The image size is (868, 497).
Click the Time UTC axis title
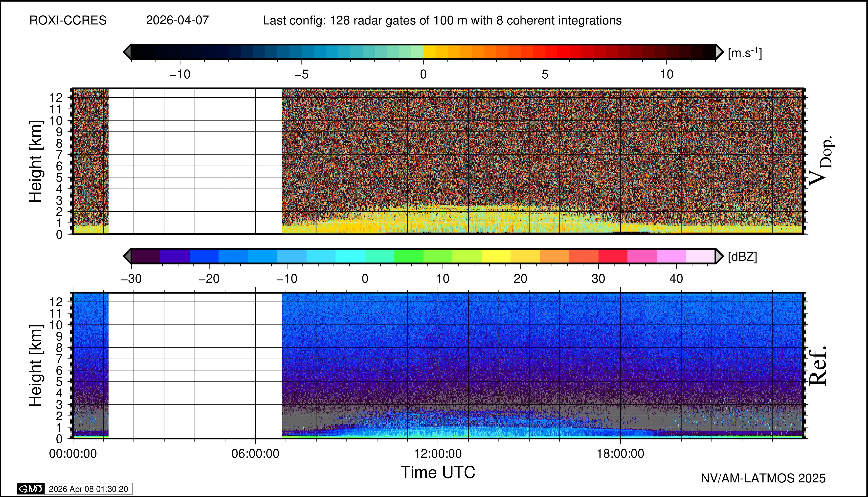coord(438,473)
